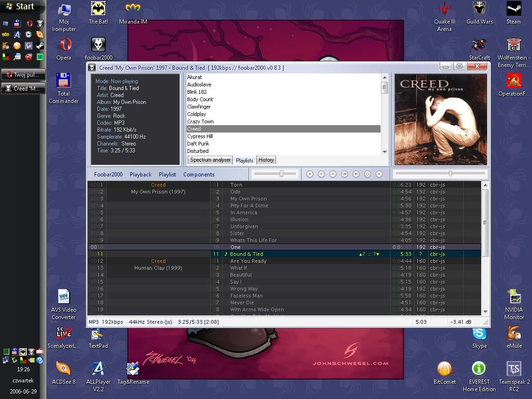Select the Audioslave playlist

tap(283, 85)
